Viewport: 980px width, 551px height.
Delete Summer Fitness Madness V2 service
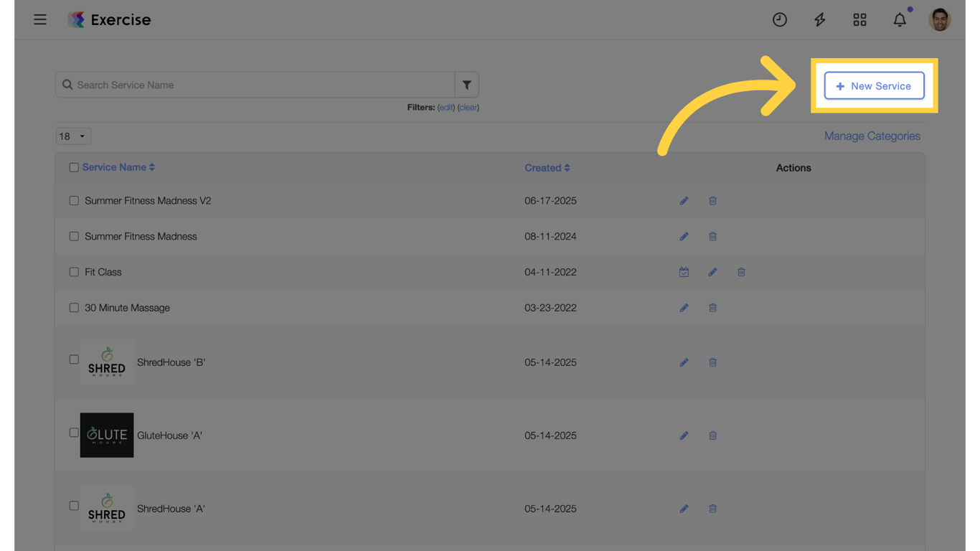[x=712, y=201]
